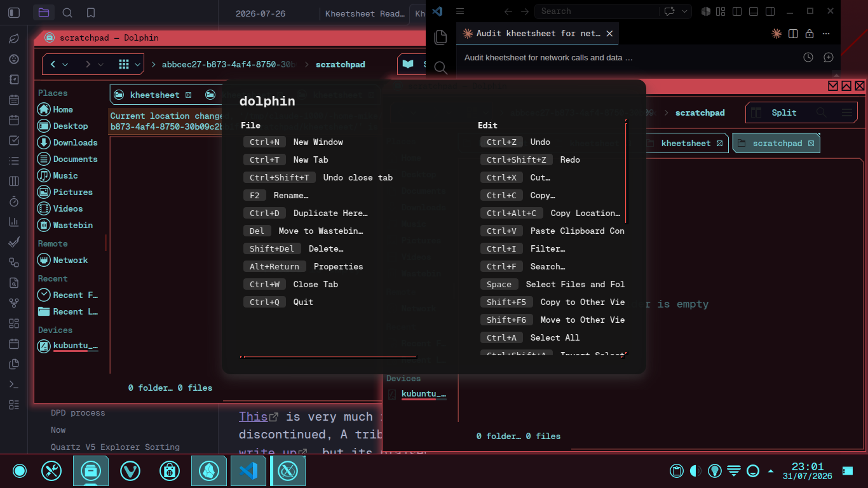Click the taskbar clock showing 23:01
This screenshot has width=868, height=488.
[x=807, y=471]
